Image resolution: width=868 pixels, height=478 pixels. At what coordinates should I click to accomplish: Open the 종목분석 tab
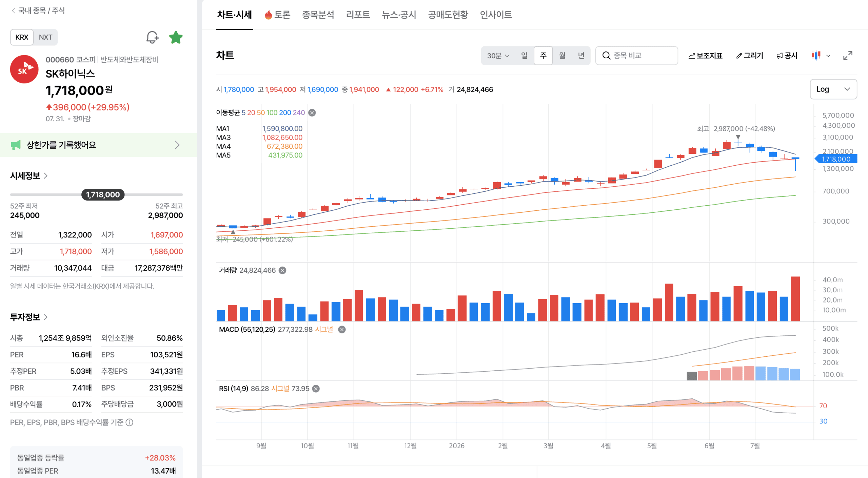click(x=318, y=15)
